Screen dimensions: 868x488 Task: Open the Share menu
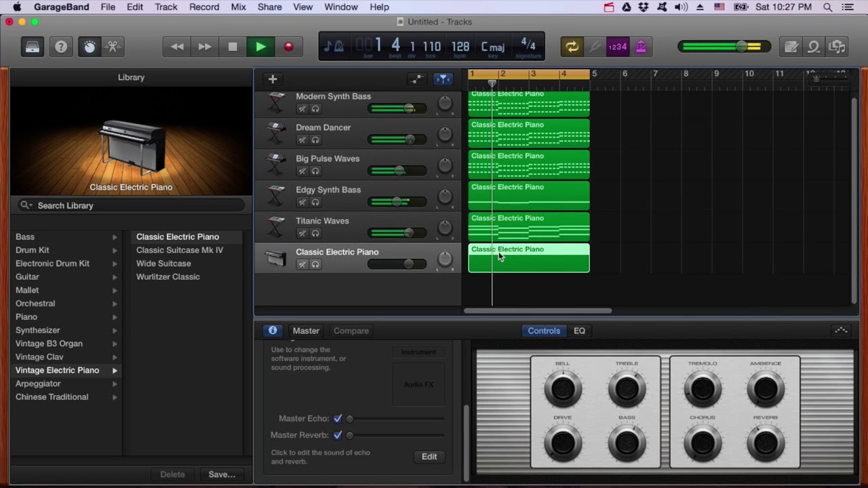[269, 7]
